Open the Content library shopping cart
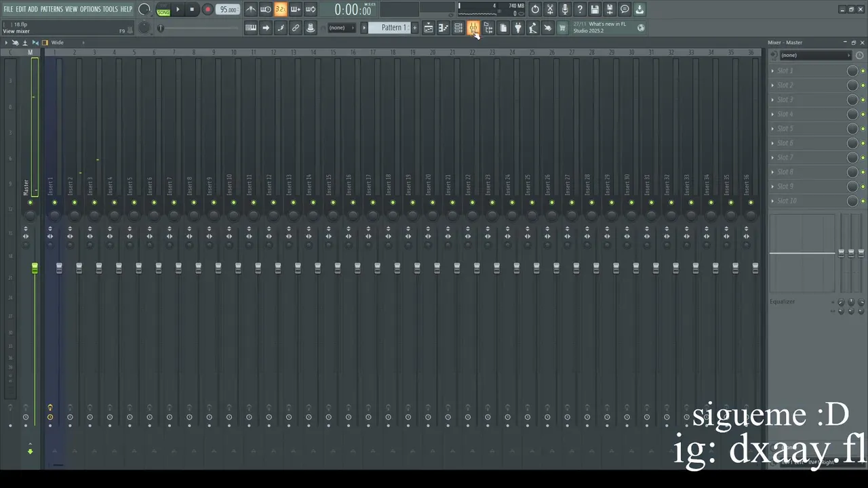Image resolution: width=868 pixels, height=488 pixels. (562, 28)
